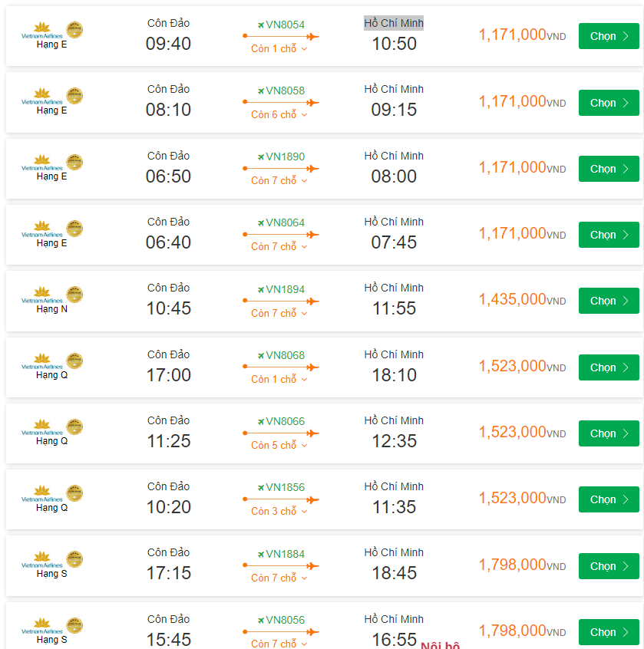Click Vietnam Airlines logo on VN1894 row
Image resolution: width=644 pixels, height=649 pixels.
click(x=42, y=296)
